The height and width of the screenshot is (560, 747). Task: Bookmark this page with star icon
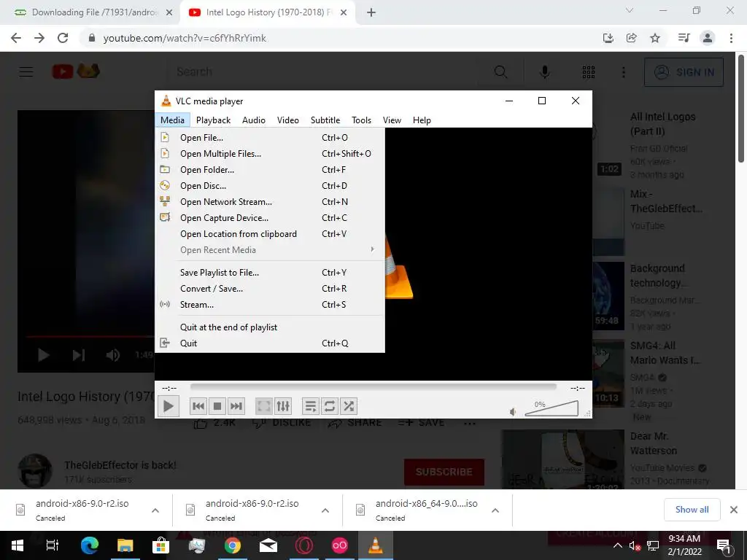[655, 38]
